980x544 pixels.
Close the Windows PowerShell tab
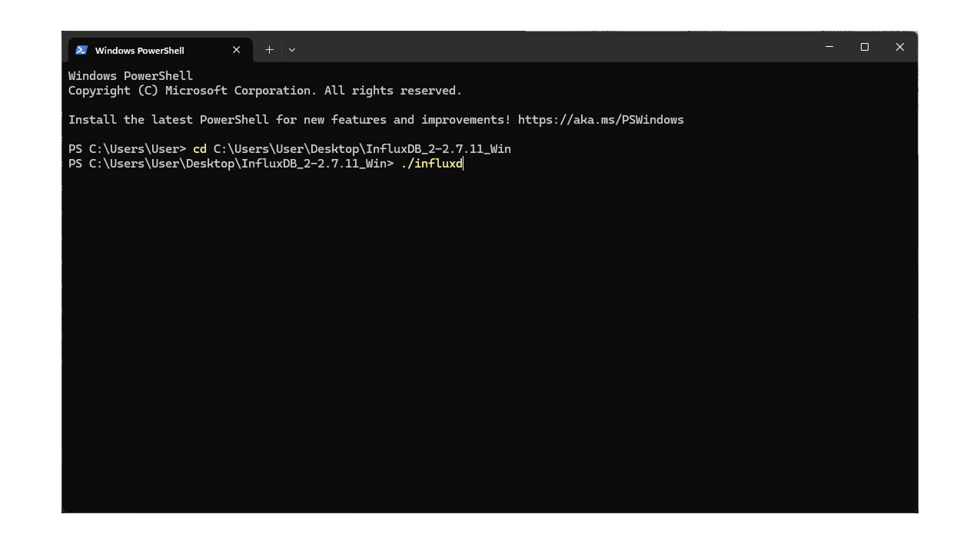[x=237, y=50]
